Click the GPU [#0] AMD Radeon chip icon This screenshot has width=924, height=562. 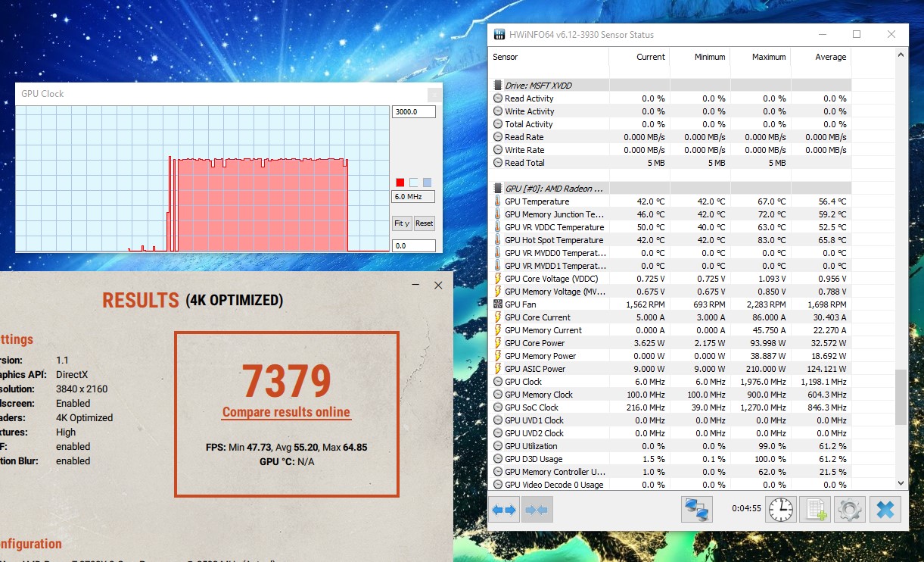coord(497,189)
